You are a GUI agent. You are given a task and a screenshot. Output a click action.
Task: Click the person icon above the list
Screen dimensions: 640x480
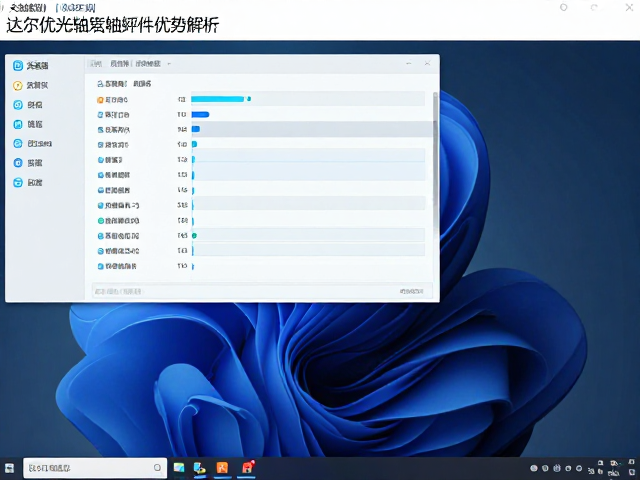(x=100, y=84)
